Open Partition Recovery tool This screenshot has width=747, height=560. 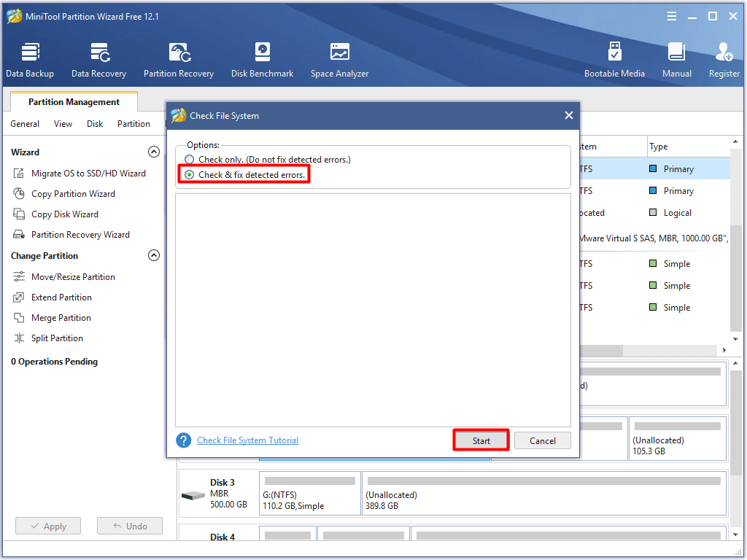tap(179, 60)
